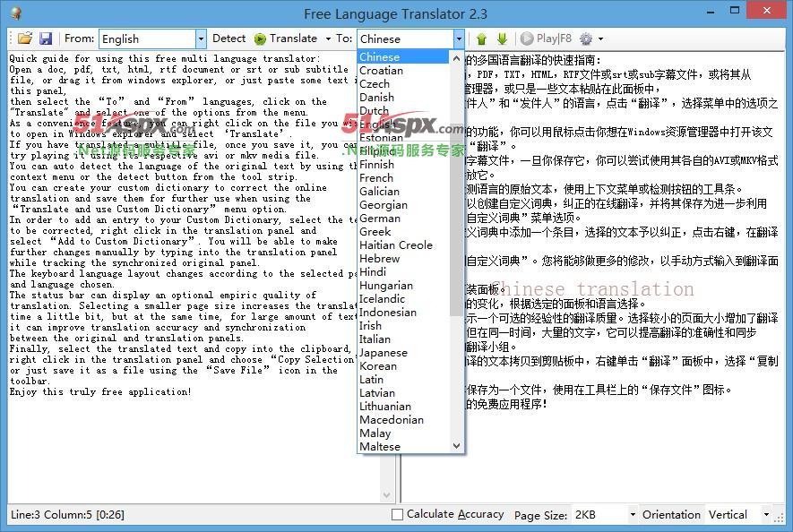Viewport: 793px width, 532px height.
Task: Open the Page Size dropdown
Action: pos(633,515)
